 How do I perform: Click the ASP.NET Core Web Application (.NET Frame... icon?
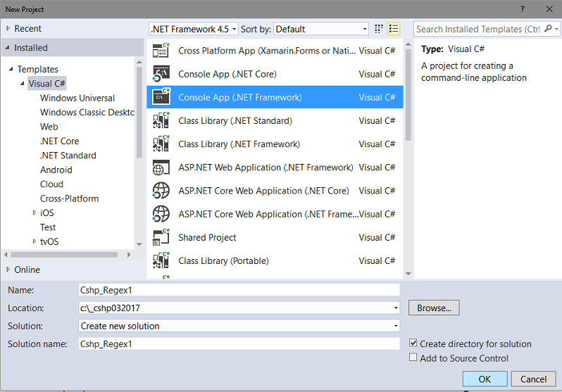tap(161, 214)
